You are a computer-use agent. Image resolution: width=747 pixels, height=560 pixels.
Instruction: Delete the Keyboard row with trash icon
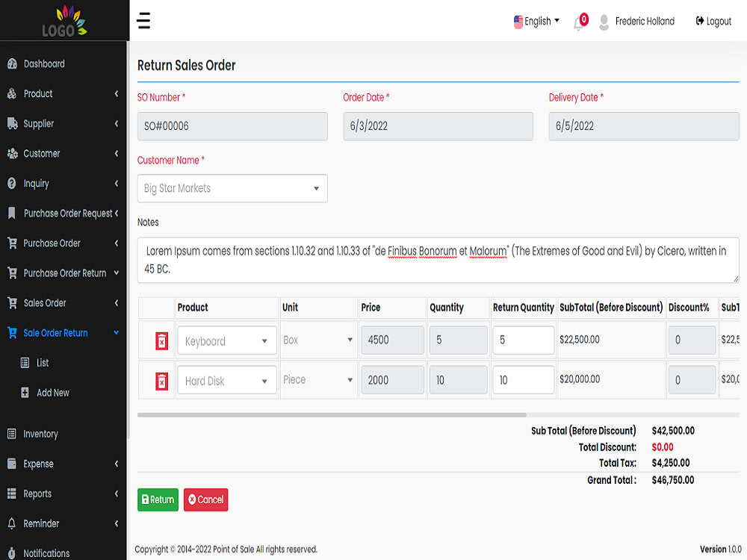(161, 341)
